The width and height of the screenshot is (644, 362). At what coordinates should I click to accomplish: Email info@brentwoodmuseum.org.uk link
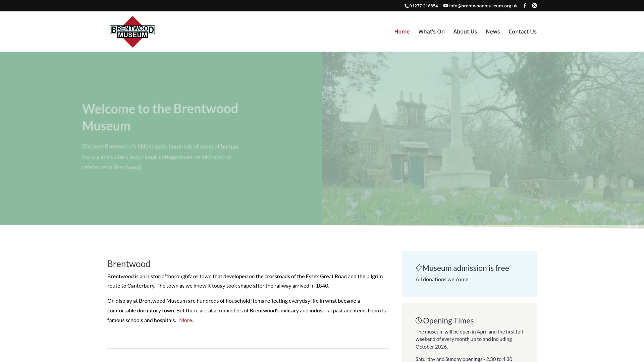(x=483, y=6)
